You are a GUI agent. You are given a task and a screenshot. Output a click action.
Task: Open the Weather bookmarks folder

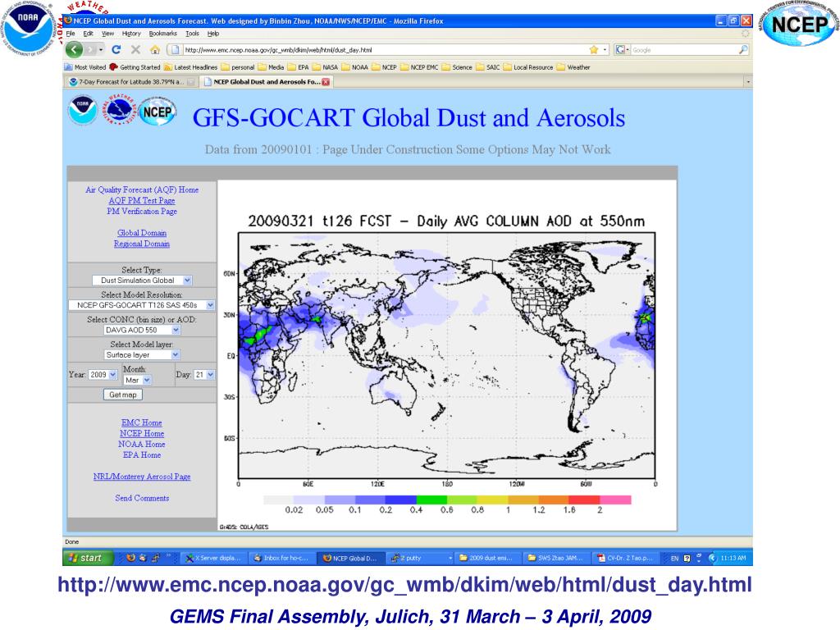(x=573, y=67)
